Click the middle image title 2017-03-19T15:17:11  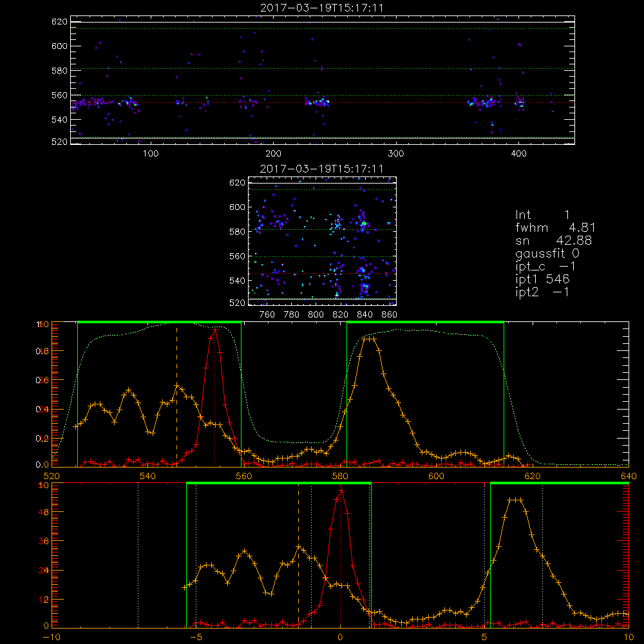pos(322,169)
